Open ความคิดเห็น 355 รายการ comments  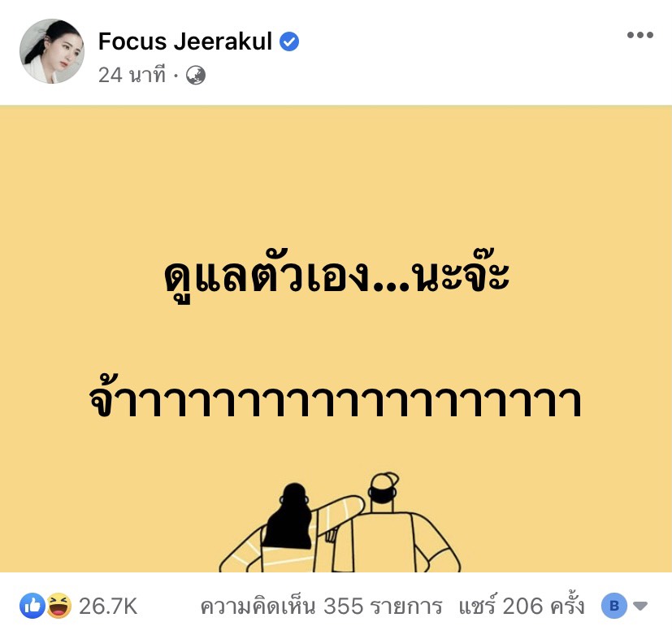pos(321,607)
